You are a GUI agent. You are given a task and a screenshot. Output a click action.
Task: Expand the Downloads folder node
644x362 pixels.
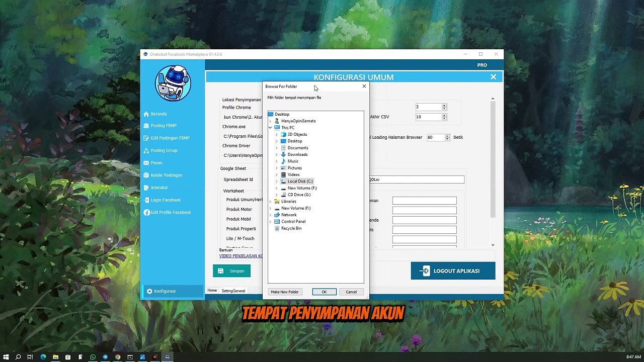[x=276, y=154]
